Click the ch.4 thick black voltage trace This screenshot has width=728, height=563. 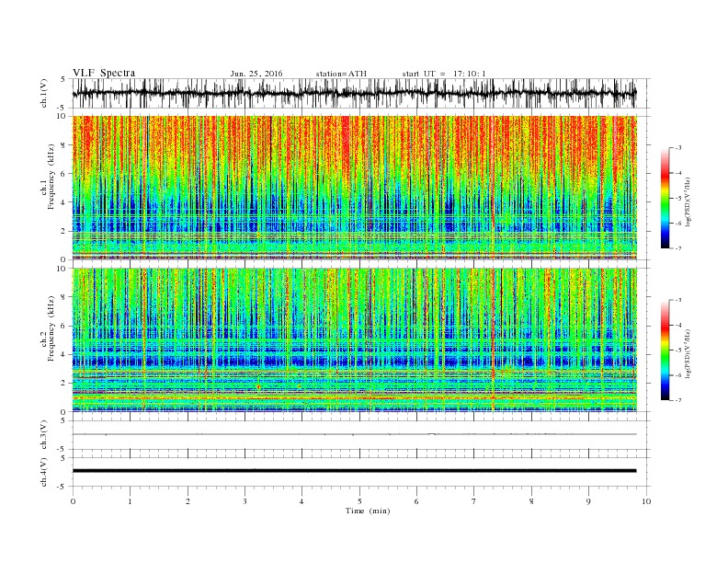[x=355, y=471]
